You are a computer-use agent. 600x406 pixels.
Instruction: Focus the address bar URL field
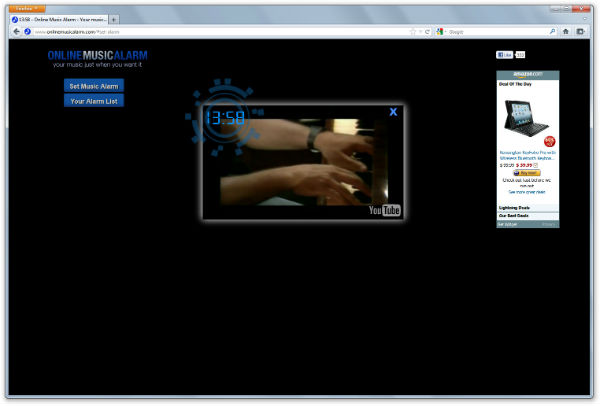pyautogui.click(x=220, y=32)
